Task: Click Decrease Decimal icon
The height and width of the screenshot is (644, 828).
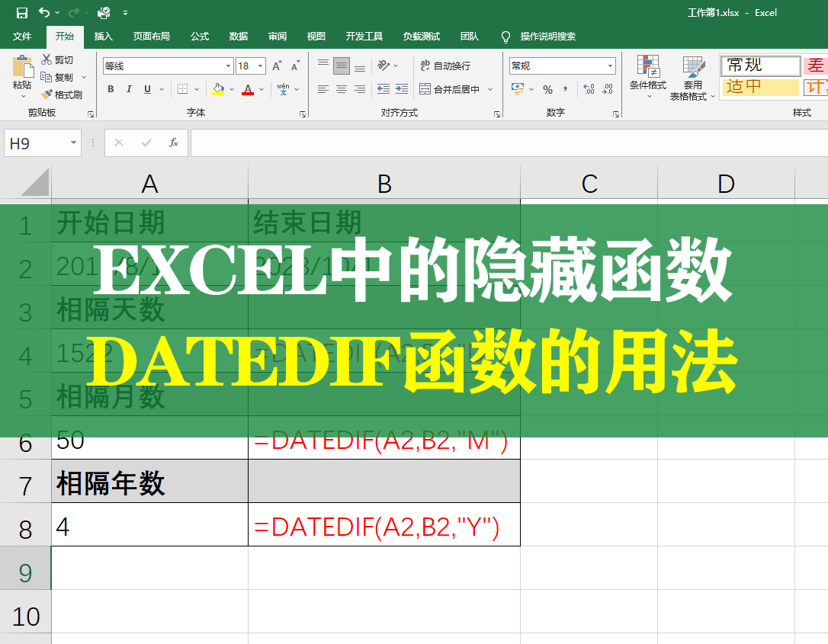Action: click(x=608, y=89)
